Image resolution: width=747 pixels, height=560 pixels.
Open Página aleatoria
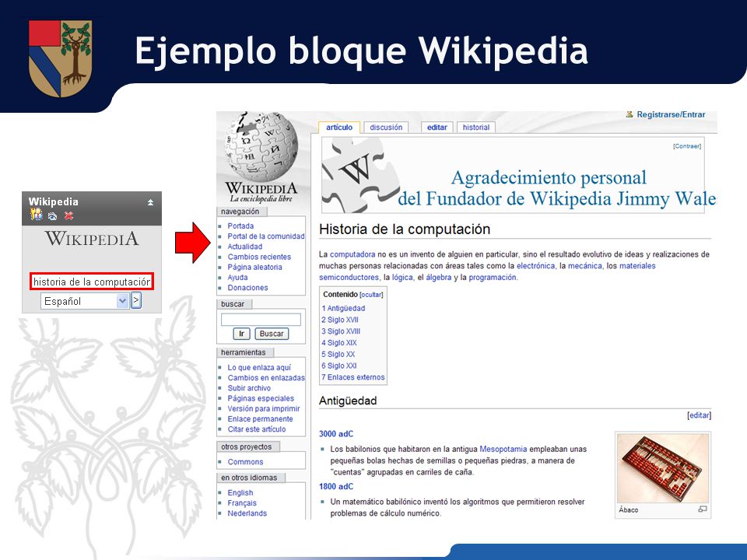click(255, 267)
